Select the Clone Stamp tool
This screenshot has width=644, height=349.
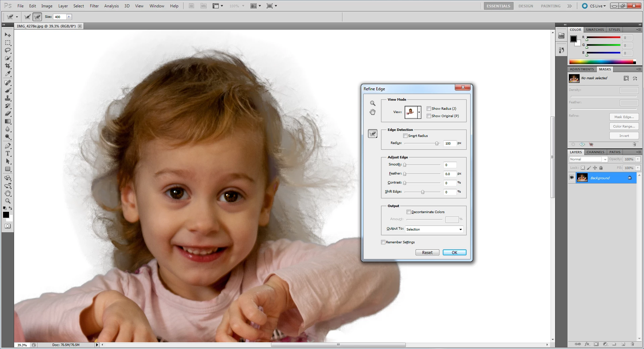point(8,98)
